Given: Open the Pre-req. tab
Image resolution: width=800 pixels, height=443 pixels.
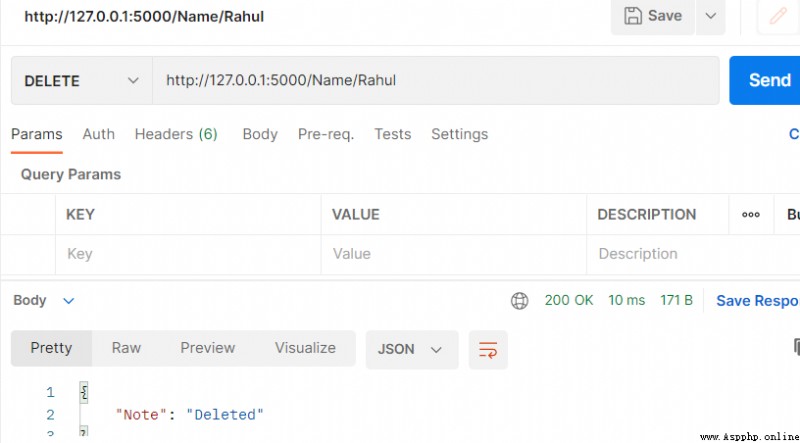Looking at the screenshot, I should point(326,134).
